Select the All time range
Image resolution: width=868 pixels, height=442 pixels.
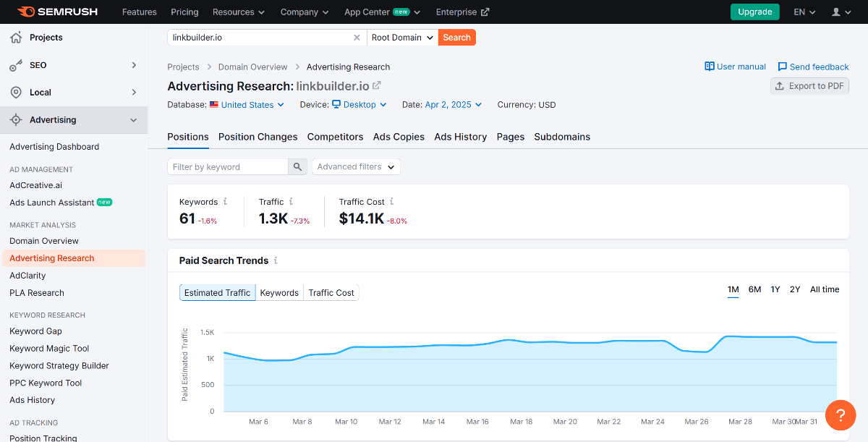click(825, 289)
